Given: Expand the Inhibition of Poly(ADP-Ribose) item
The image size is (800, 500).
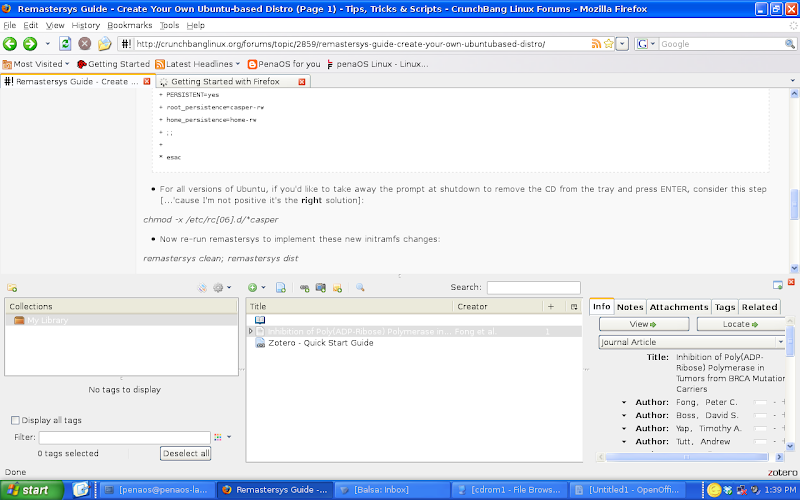Looking at the screenshot, I should (x=251, y=332).
